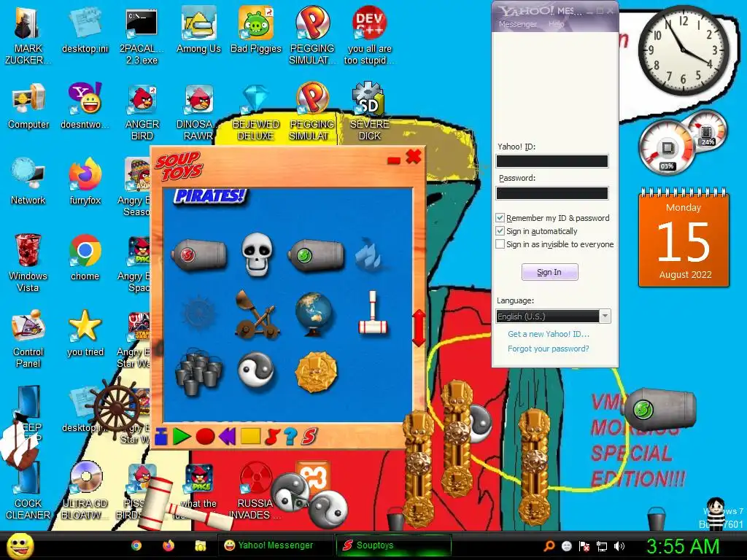Viewport: 747px width, 560px height.
Task: Uncheck Remember my ID & password
Action: point(500,218)
